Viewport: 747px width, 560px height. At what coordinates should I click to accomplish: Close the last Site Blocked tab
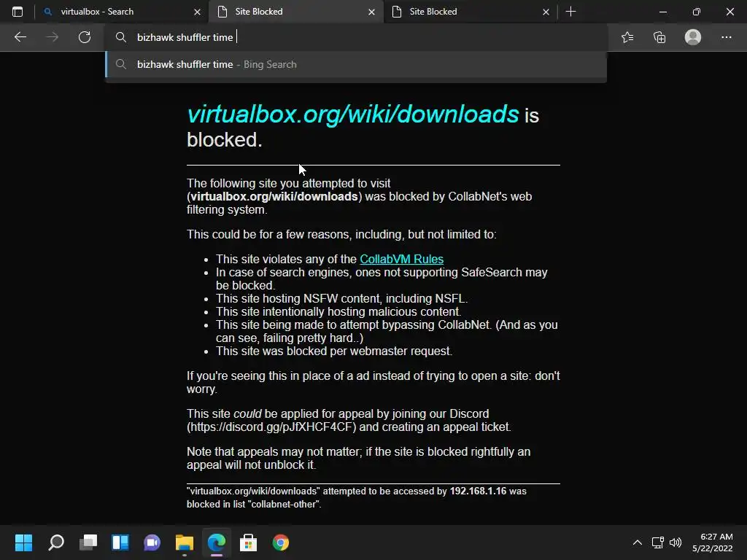546,12
